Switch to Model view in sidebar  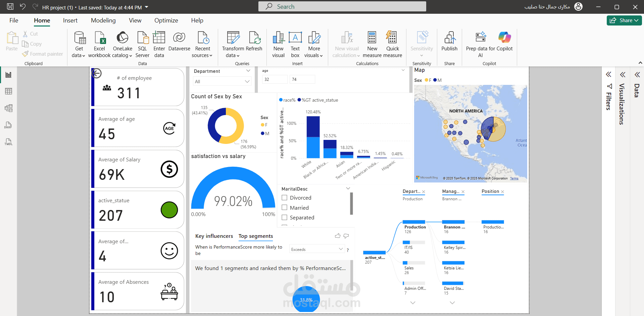coord(8,108)
